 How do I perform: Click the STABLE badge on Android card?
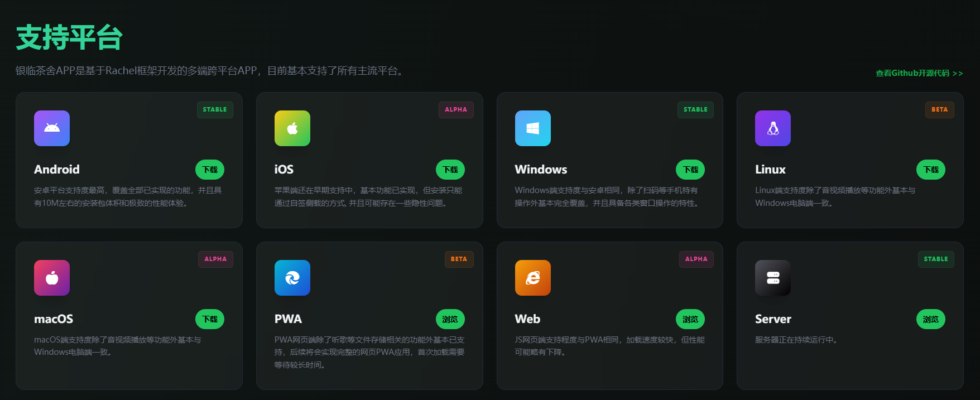[x=215, y=110]
